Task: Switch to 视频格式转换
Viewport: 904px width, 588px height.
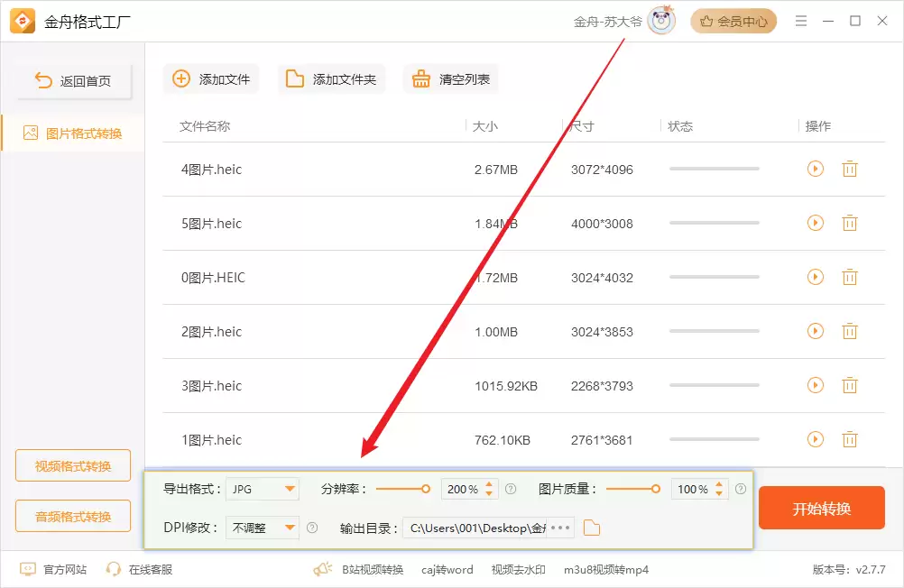Action: click(x=73, y=465)
